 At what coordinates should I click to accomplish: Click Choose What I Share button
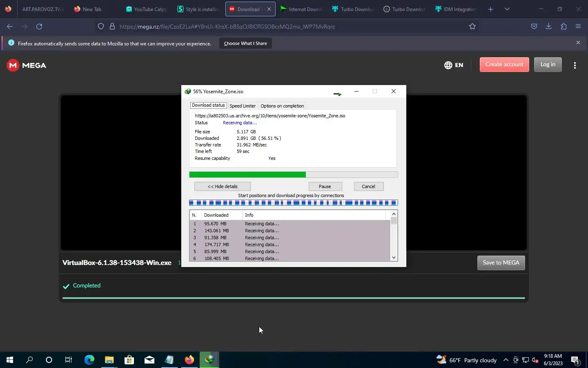tap(245, 43)
